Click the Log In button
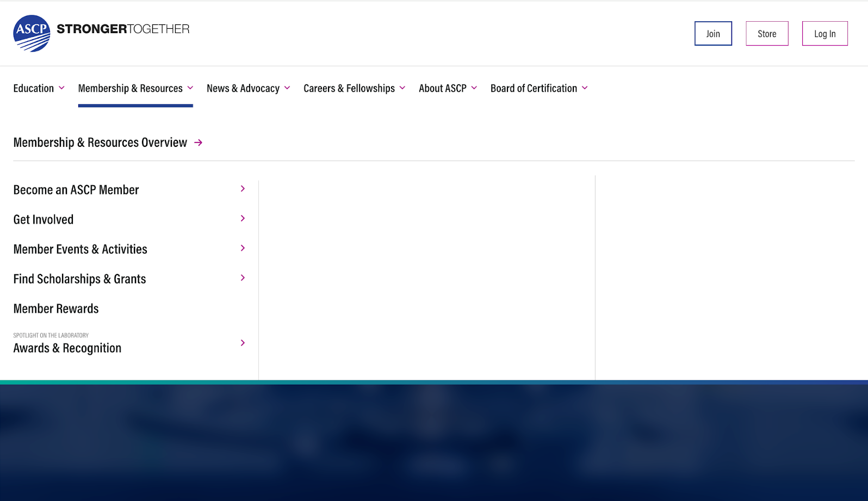868x501 pixels. (x=824, y=34)
